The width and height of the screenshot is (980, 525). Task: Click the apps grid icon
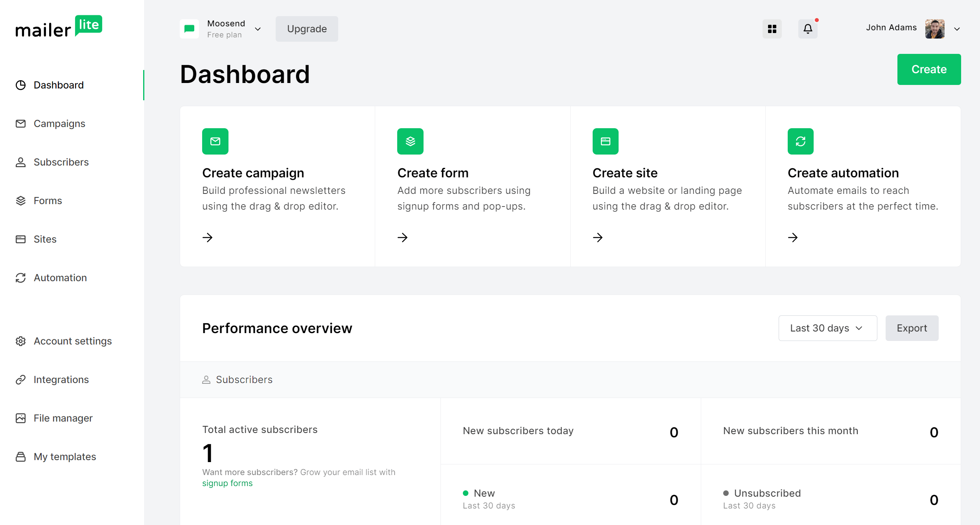tap(773, 29)
